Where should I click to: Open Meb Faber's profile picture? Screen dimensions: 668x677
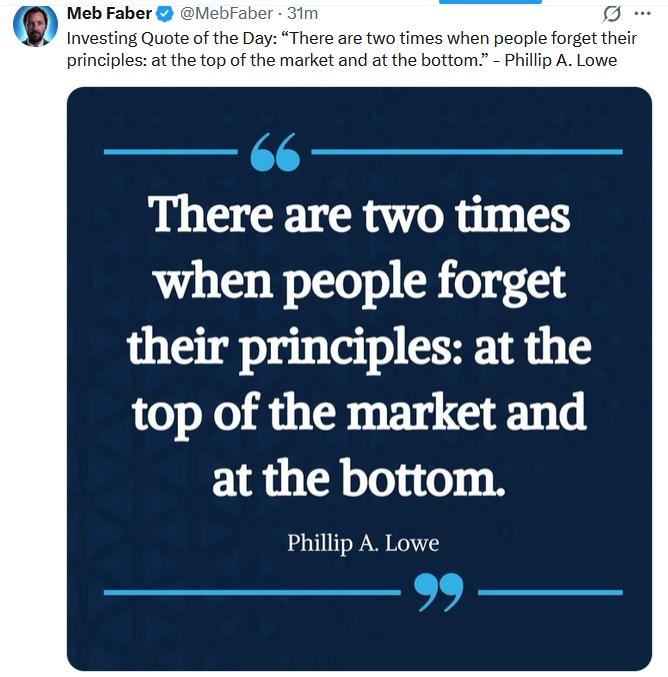point(34,25)
